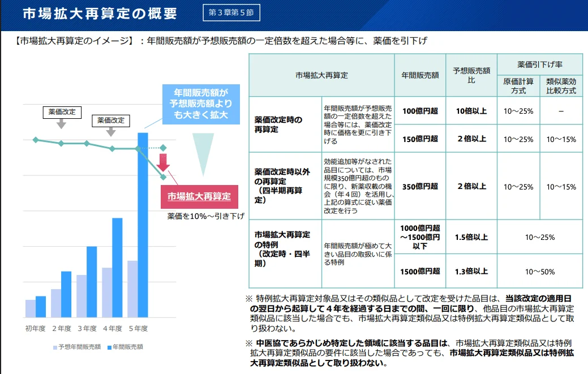Select the 4年度 axis label
Image resolution: width=588 pixels, height=374 pixels.
click(113, 329)
